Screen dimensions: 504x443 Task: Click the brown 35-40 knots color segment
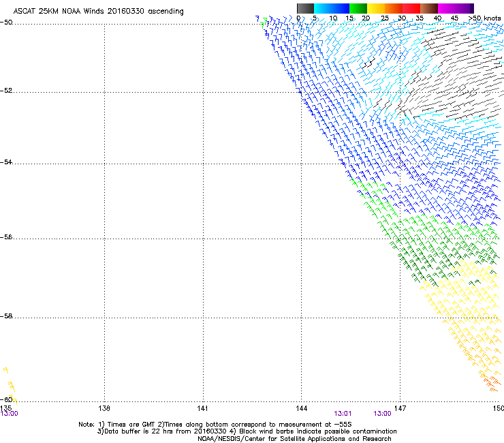point(429,8)
